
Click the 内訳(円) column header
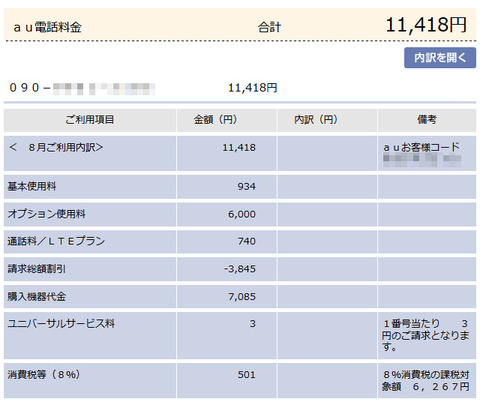tap(327, 120)
